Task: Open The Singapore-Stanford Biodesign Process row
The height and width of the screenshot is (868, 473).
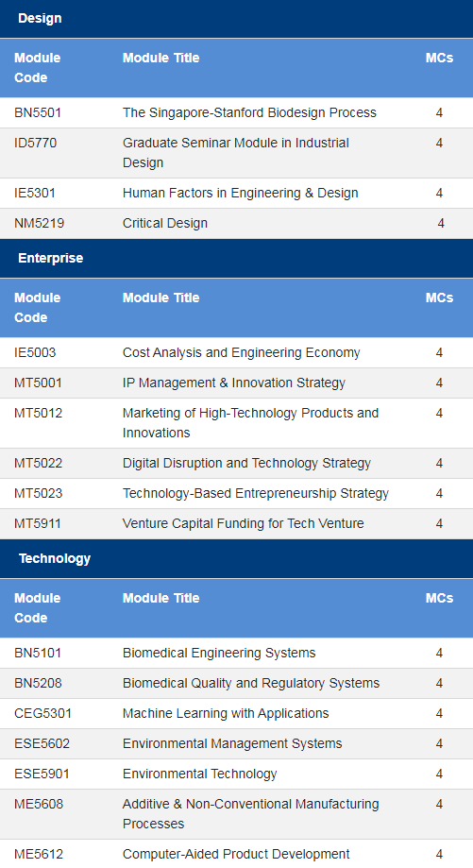Action: [x=236, y=113]
